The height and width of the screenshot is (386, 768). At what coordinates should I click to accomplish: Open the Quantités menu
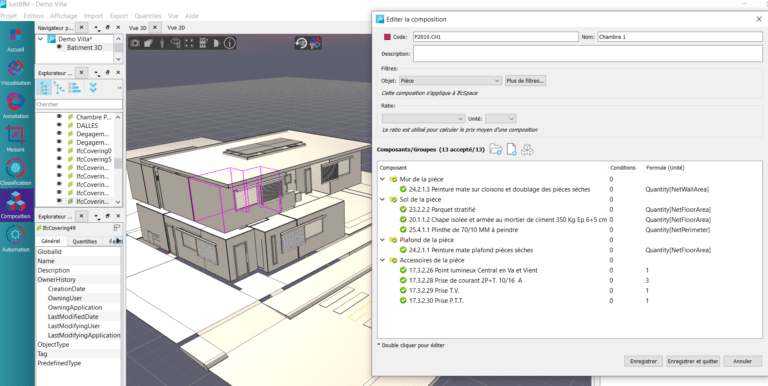tap(147, 16)
